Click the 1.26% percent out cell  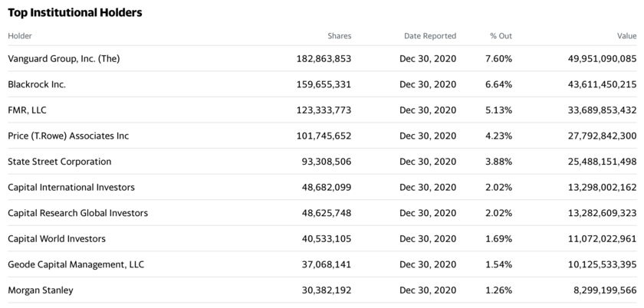(x=498, y=290)
